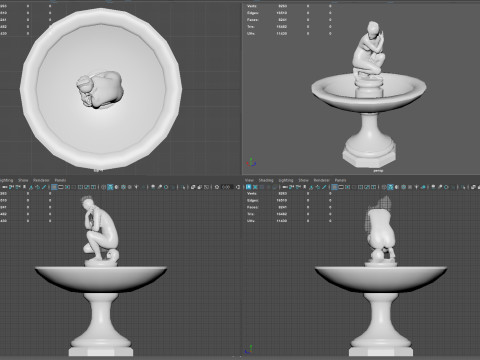Toggle Film Gate in bottom-left viewport toolbar
The width and height of the screenshot is (480, 360).
tap(61, 187)
